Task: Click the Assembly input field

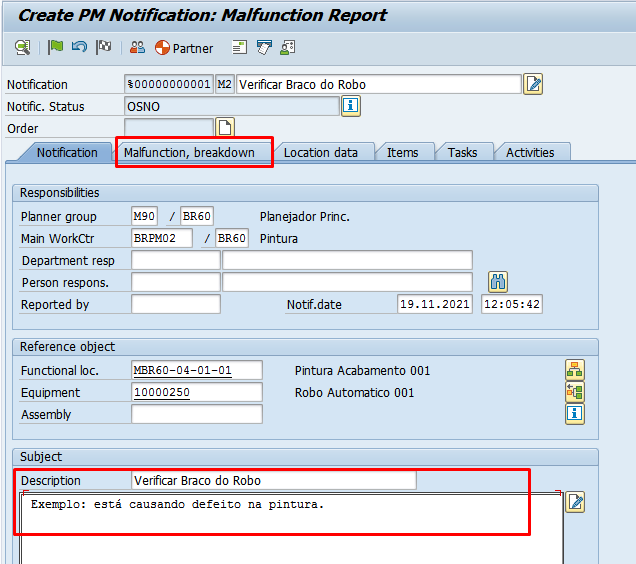Action: pyautogui.click(x=197, y=414)
